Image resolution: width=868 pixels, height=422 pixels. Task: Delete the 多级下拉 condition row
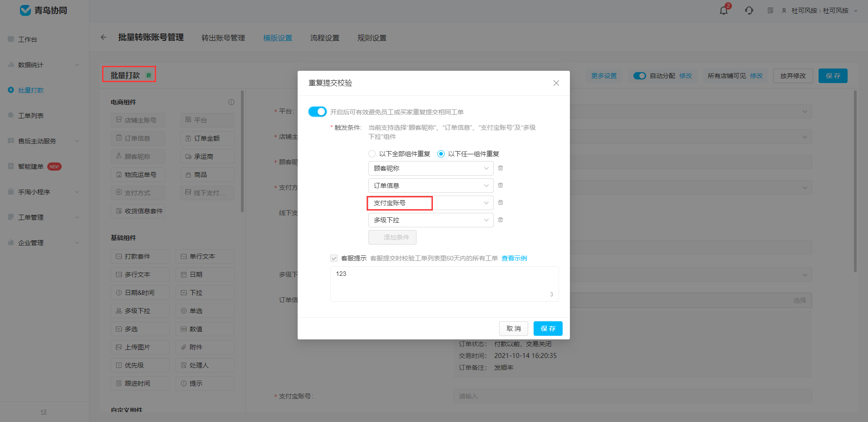pyautogui.click(x=500, y=220)
